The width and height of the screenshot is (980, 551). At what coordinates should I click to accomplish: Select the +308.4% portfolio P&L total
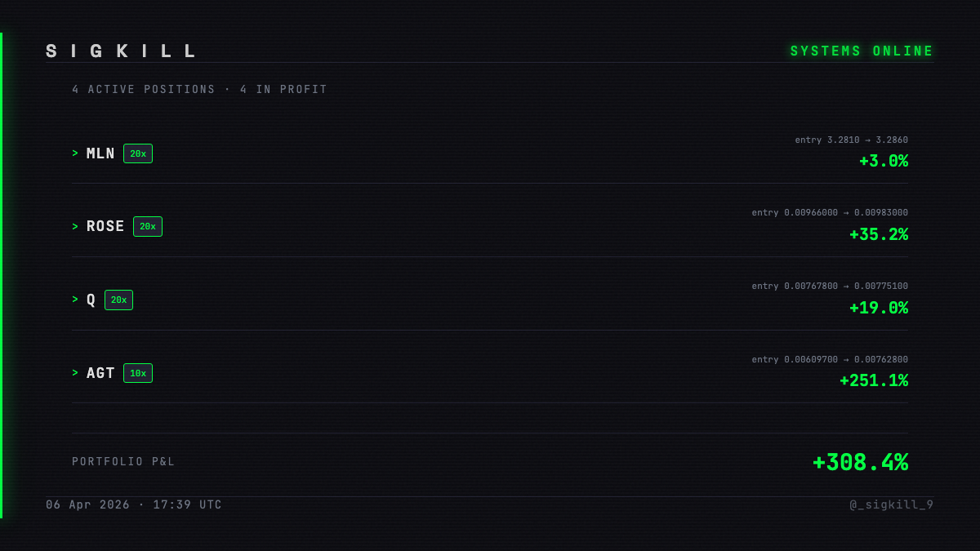[x=860, y=463]
